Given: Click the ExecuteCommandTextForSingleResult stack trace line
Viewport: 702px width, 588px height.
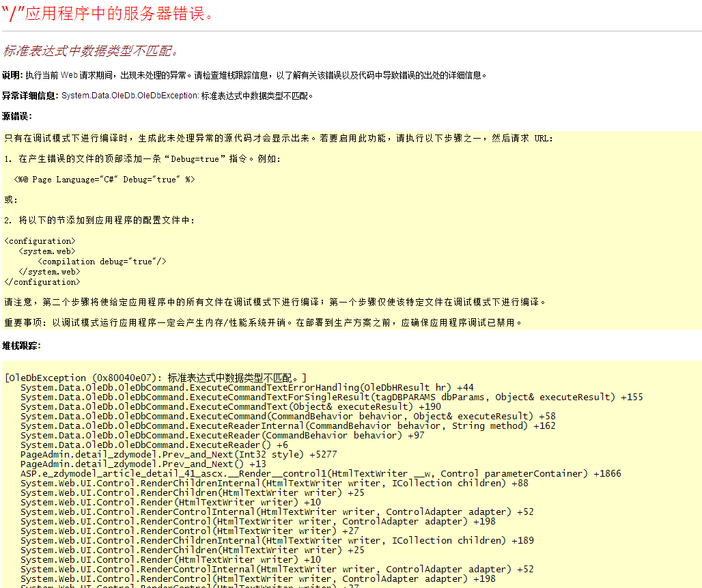Looking at the screenshot, I should click(331, 397).
